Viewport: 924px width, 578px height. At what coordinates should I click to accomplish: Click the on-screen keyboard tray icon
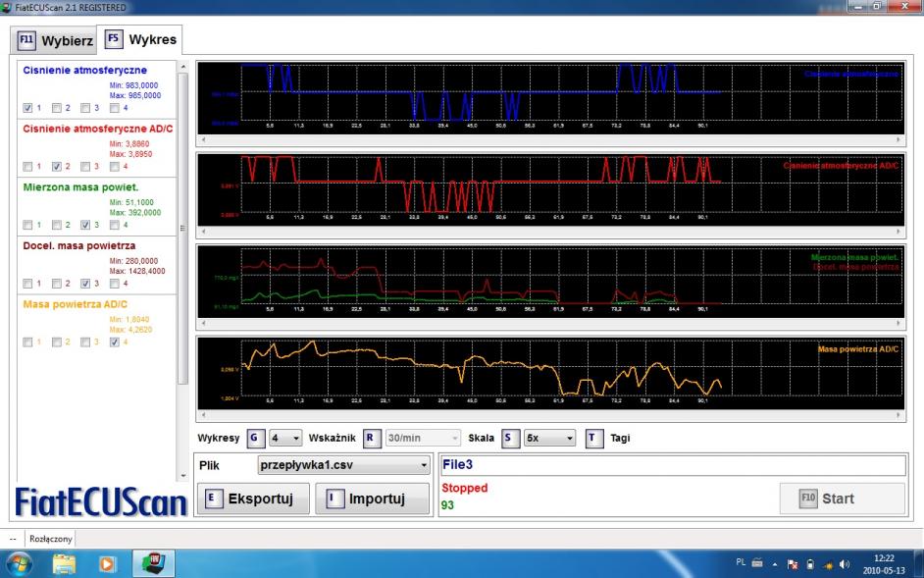click(758, 563)
